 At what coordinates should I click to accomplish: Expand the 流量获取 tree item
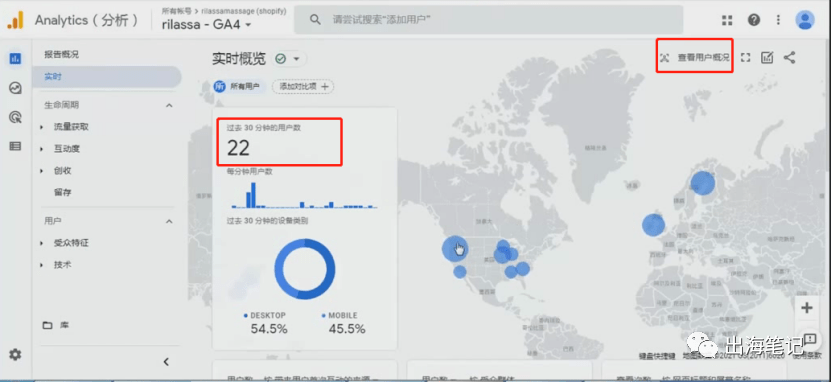tap(42, 127)
